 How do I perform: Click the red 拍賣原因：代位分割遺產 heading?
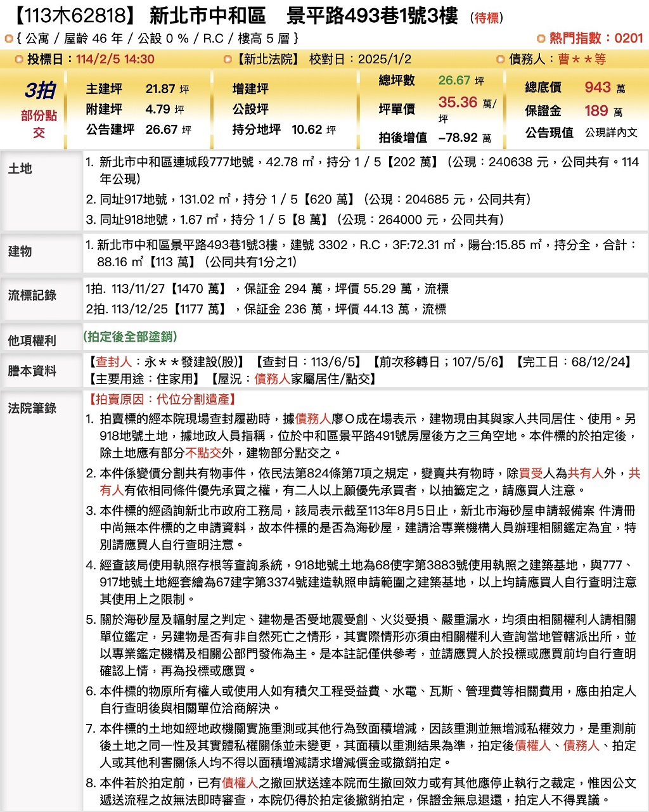tap(164, 399)
